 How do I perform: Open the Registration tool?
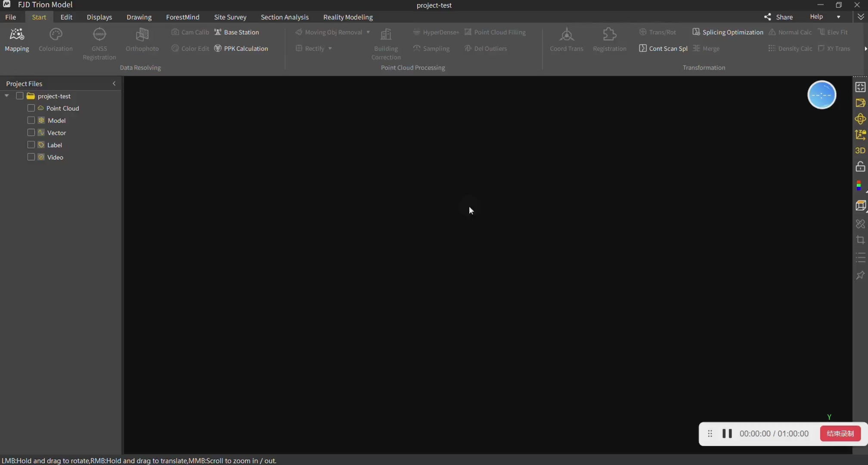[x=610, y=40]
